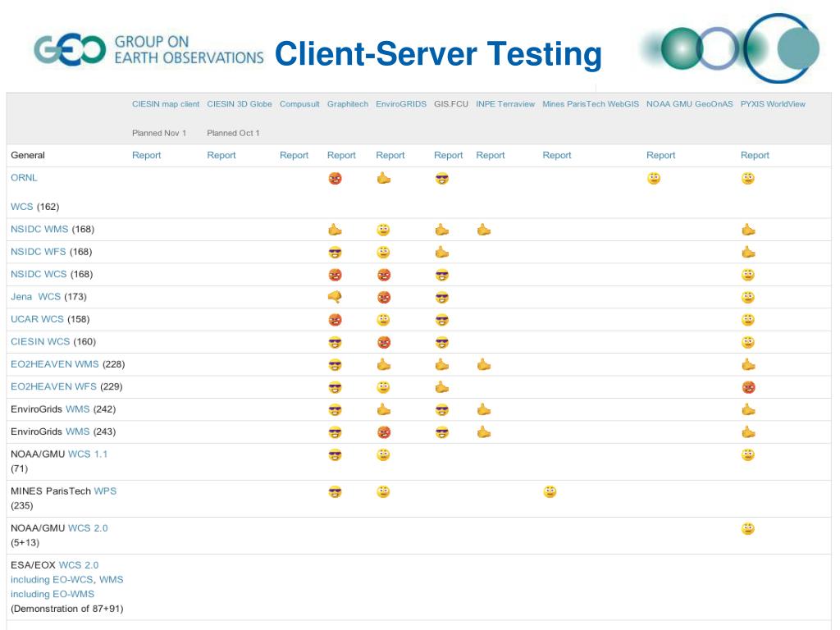Click the angry face in EO2HEAVEN WFS row under PYXIS WorldView
This screenshot has width=840, height=630.
[x=748, y=387]
